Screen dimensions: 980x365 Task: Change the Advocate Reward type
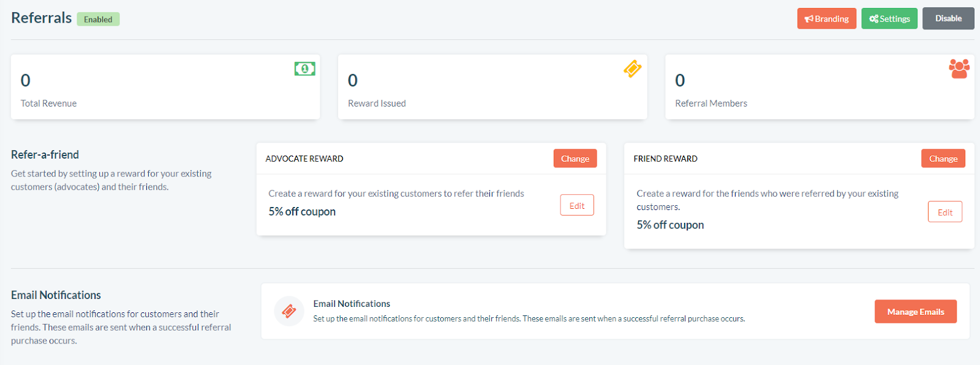(x=575, y=159)
